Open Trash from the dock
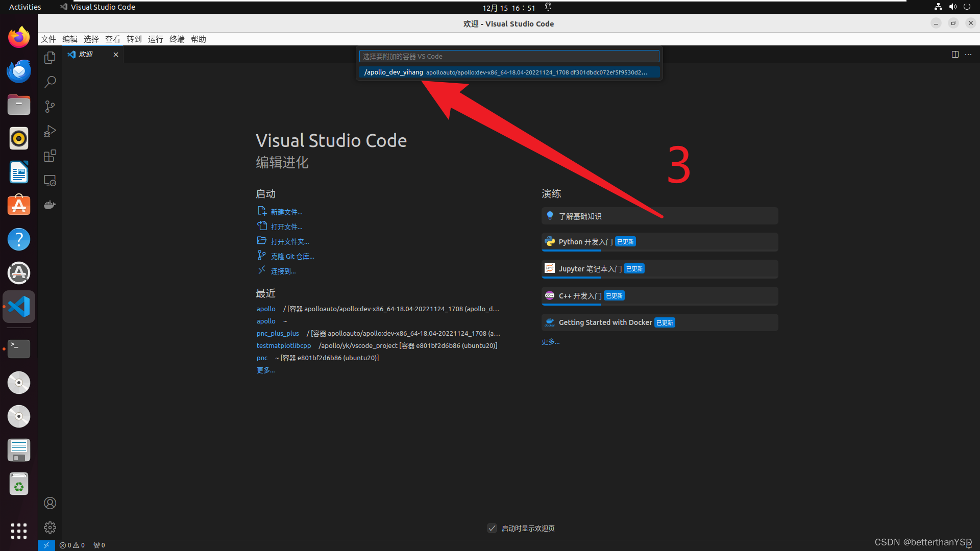 tap(19, 484)
